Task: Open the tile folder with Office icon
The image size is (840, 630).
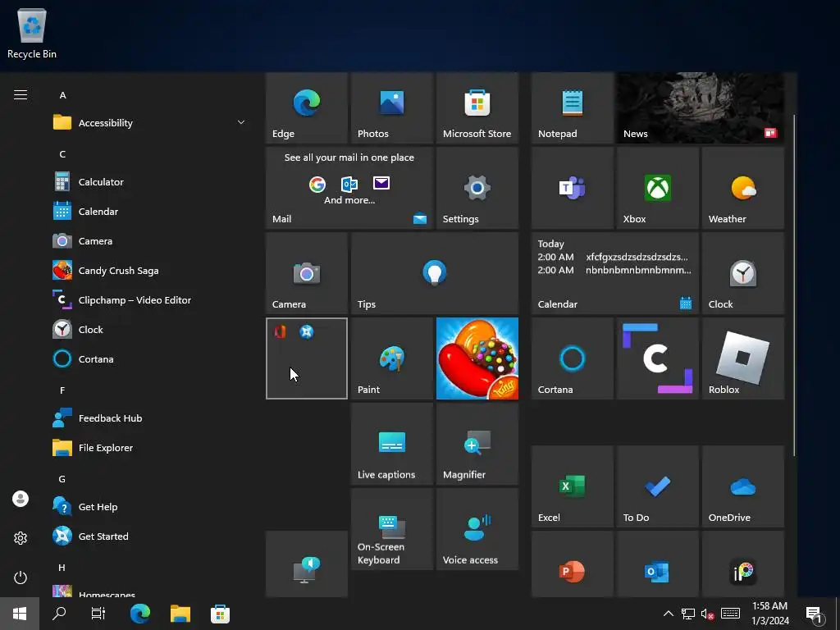Action: [307, 358]
